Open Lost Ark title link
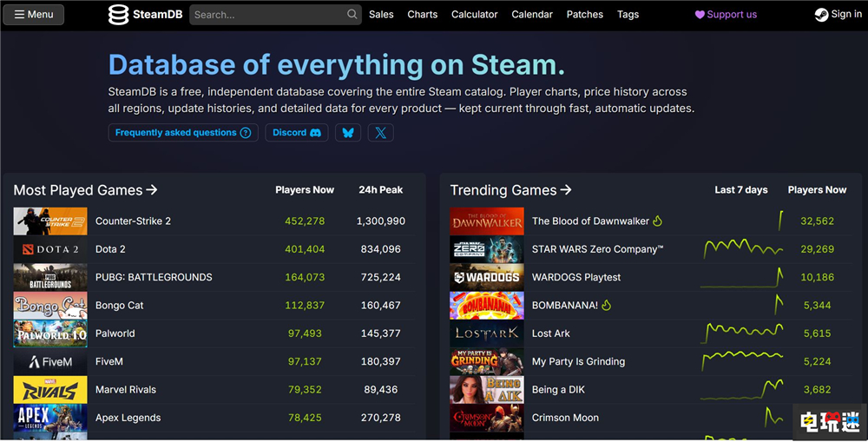868x442 pixels. pyautogui.click(x=551, y=333)
